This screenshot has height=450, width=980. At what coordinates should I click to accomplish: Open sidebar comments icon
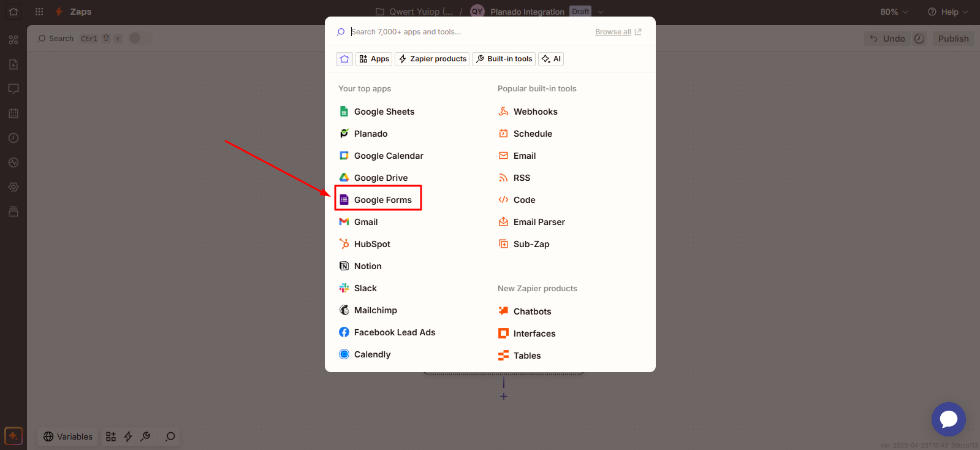click(13, 89)
